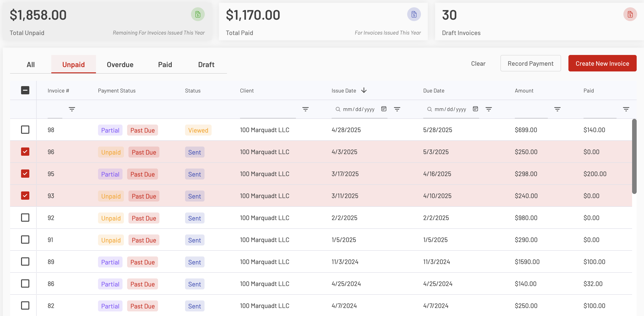
Task: Open the Amount column filter icon
Action: [x=557, y=109]
